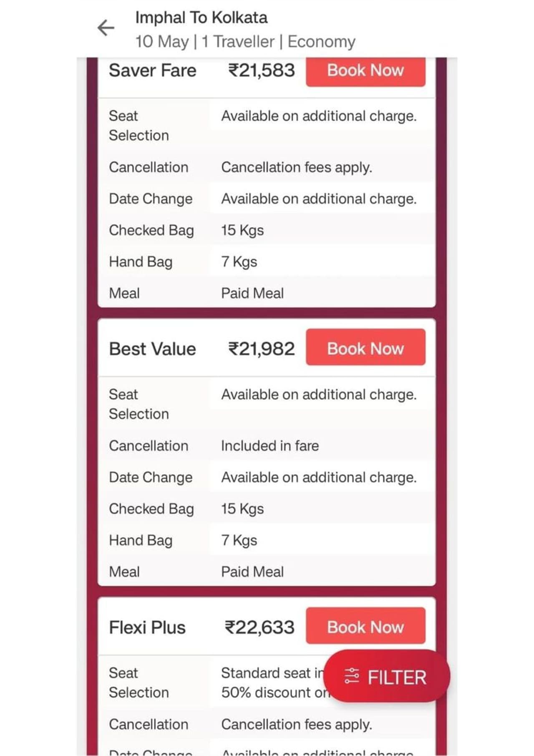Image resolution: width=534 pixels, height=756 pixels.
Task: Tap Saver Fare Paid Meal row
Action: 252,293
